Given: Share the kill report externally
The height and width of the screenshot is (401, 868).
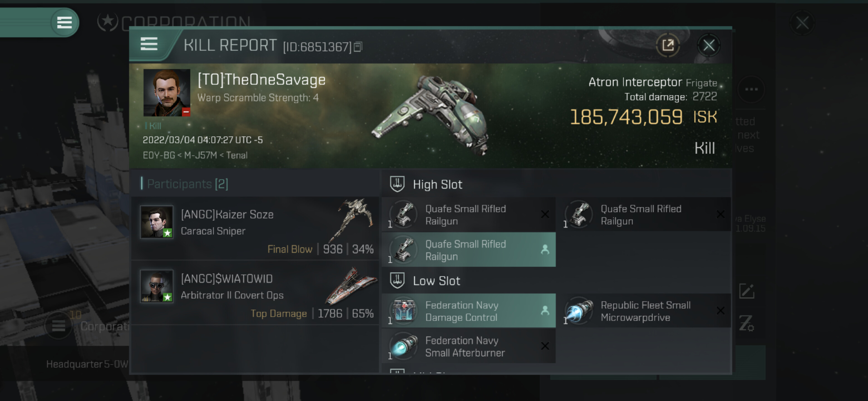Looking at the screenshot, I should pos(667,45).
